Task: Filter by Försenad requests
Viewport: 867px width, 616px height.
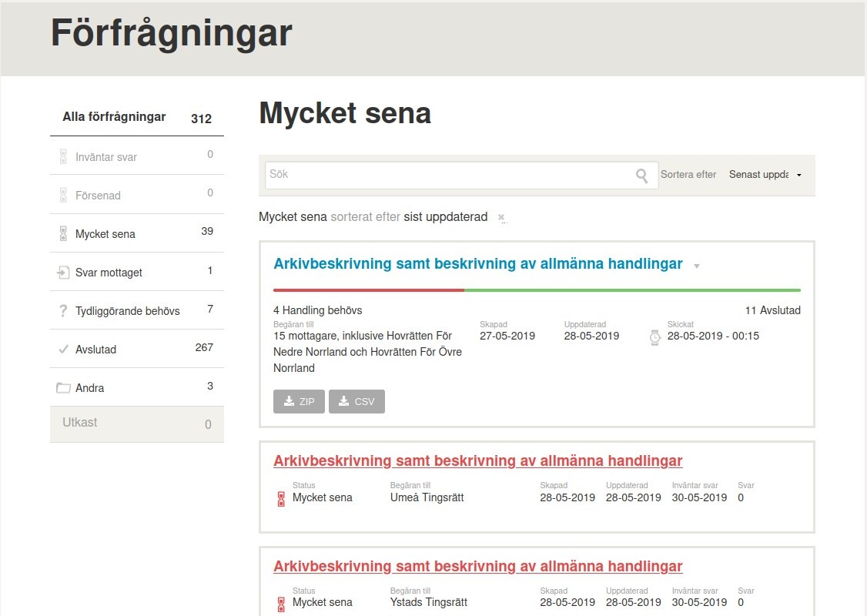Action: point(137,195)
